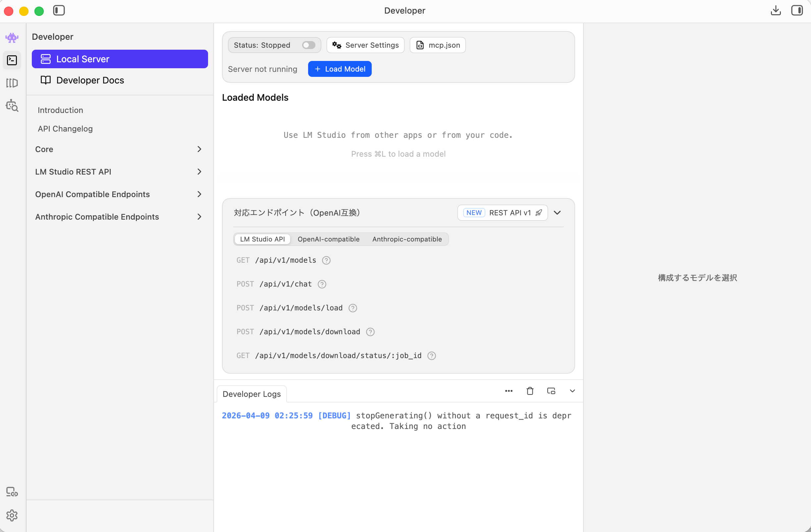
Task: Collapse the endpoints panel with its chevron
Action: pos(557,213)
